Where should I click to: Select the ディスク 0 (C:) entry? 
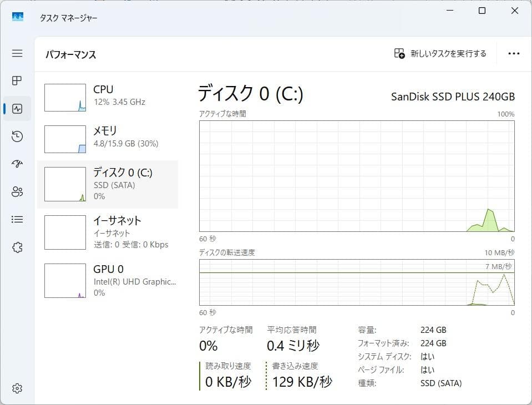[x=108, y=184]
